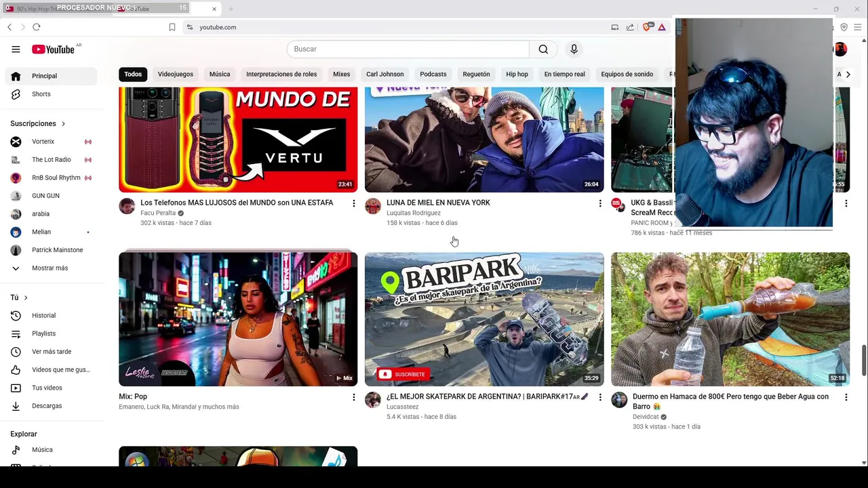This screenshot has height=488, width=868.
Task: Expand the Tú section chevron
Action: click(26, 298)
